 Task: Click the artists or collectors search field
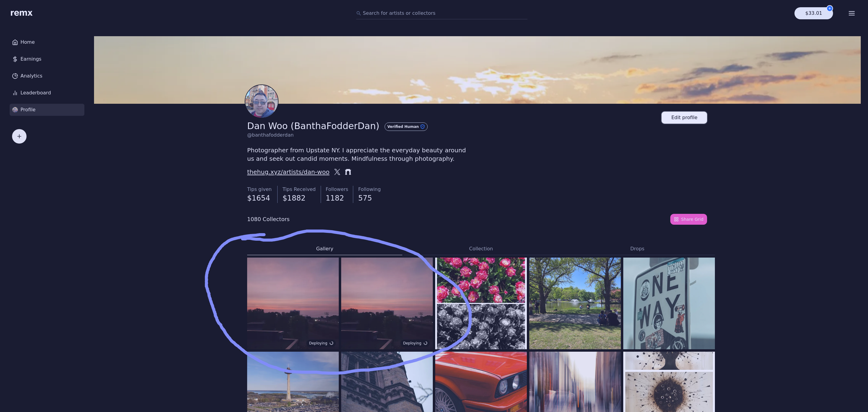coord(442,13)
